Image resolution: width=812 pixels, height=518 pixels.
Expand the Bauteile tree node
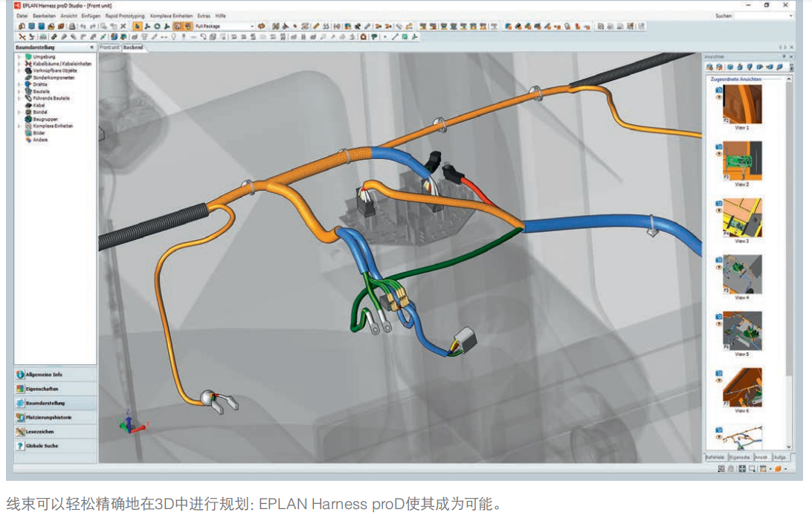(19, 91)
